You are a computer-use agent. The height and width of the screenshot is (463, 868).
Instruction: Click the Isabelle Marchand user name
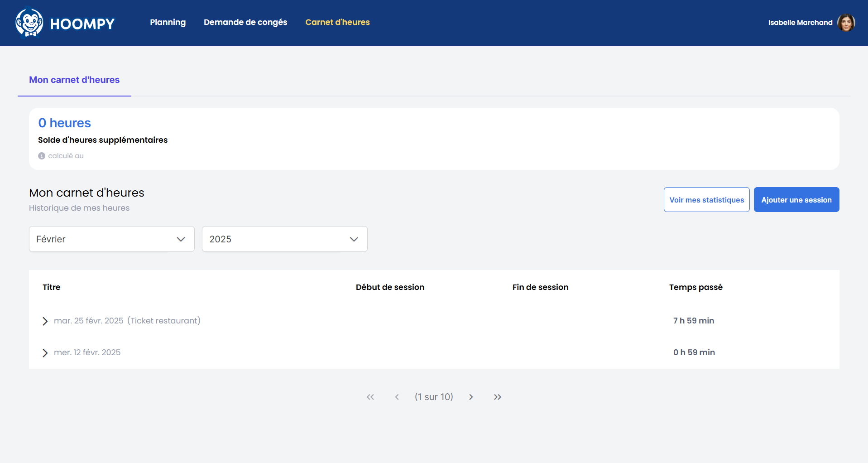coord(800,23)
